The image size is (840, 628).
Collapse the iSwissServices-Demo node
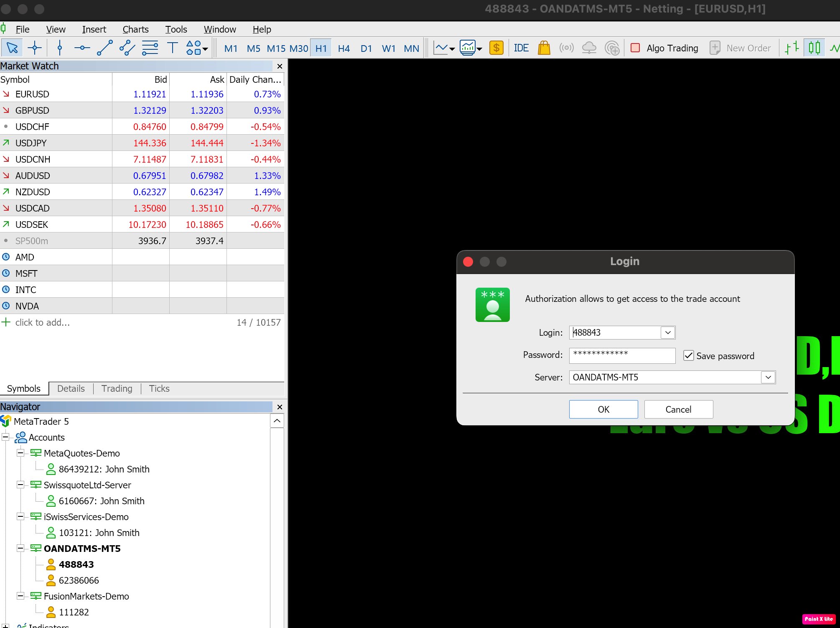(20, 517)
